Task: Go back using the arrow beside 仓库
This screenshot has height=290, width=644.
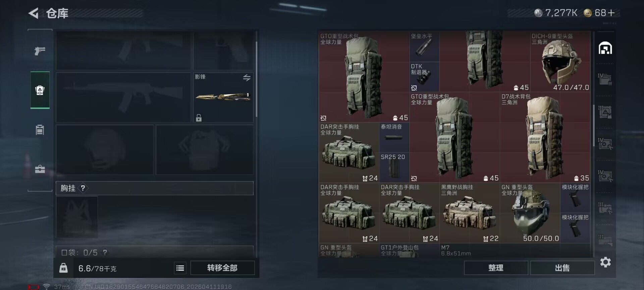Action: (34, 13)
